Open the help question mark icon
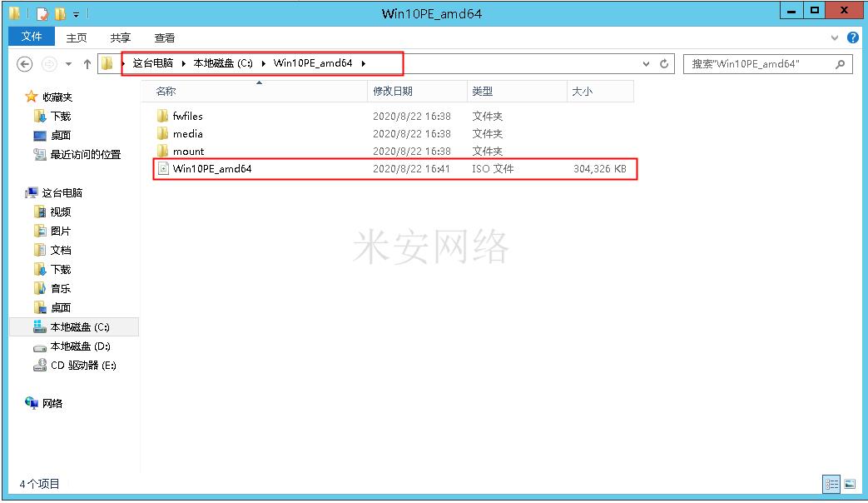Screen dimensions: 868x503 (853, 37)
